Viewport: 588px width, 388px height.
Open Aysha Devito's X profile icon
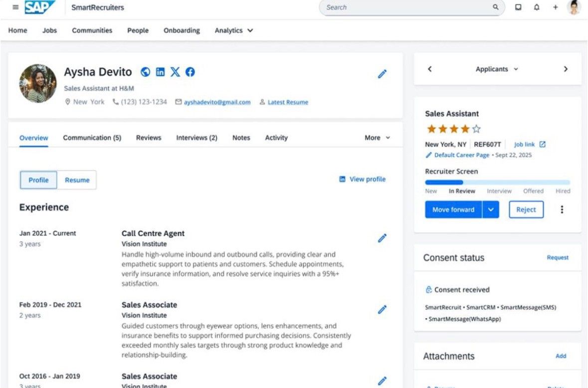pyautogui.click(x=175, y=72)
